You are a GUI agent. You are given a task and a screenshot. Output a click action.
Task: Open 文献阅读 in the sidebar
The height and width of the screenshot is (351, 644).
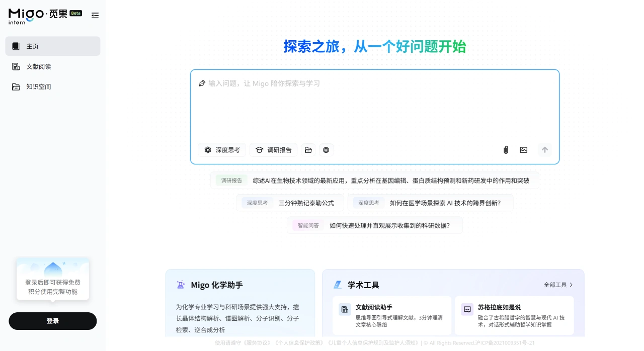pos(53,66)
